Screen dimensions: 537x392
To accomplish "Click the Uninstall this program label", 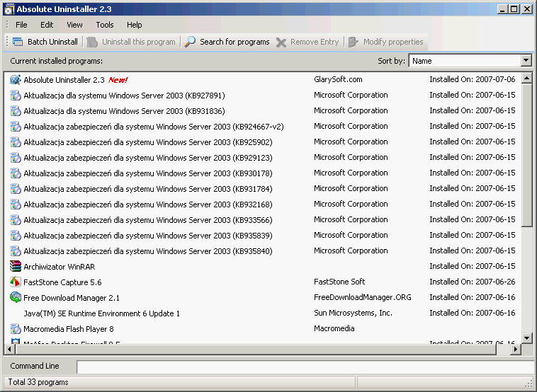I will click(139, 42).
